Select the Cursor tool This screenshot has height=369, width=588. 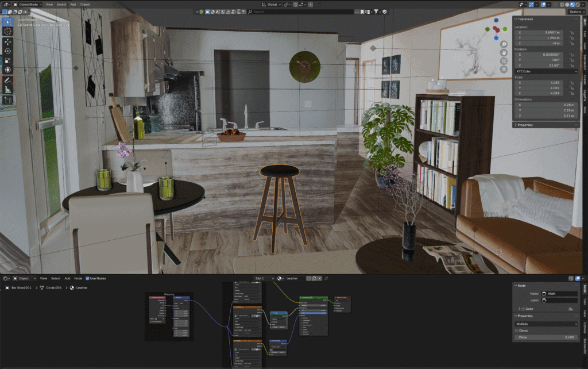pos(7,32)
